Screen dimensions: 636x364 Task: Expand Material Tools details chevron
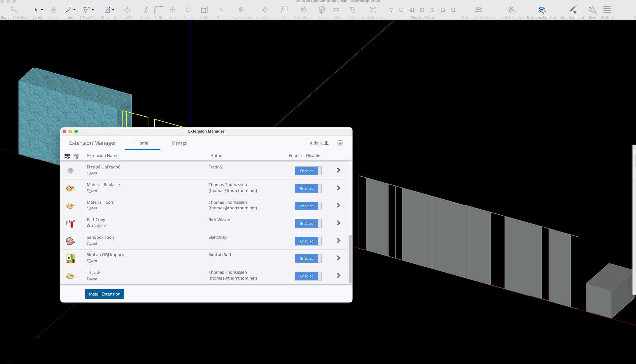pos(339,205)
